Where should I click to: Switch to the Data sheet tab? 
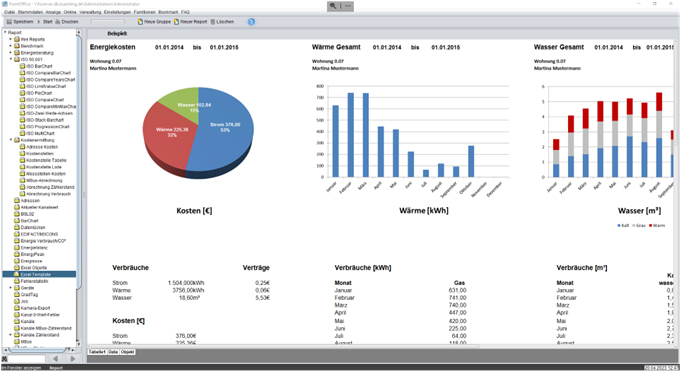[113, 352]
